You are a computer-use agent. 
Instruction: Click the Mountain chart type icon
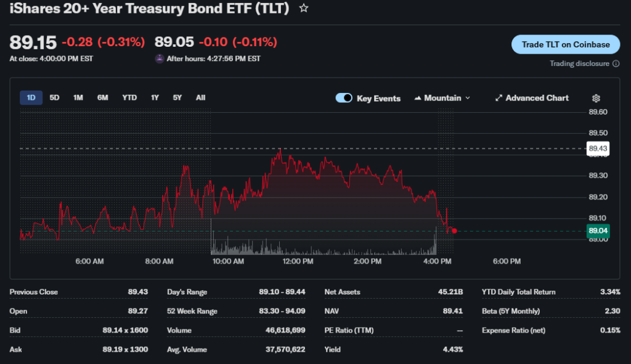[x=418, y=99]
